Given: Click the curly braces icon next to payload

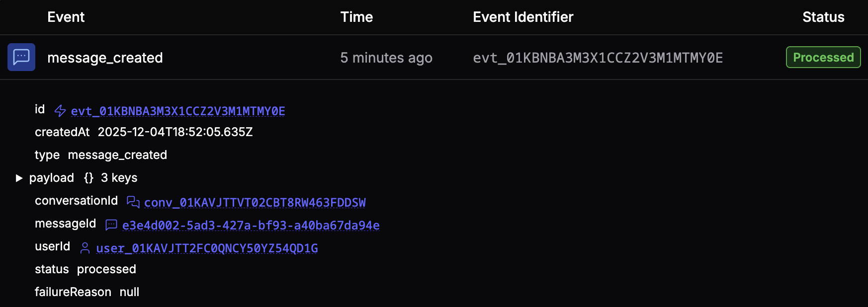Looking at the screenshot, I should tap(89, 177).
